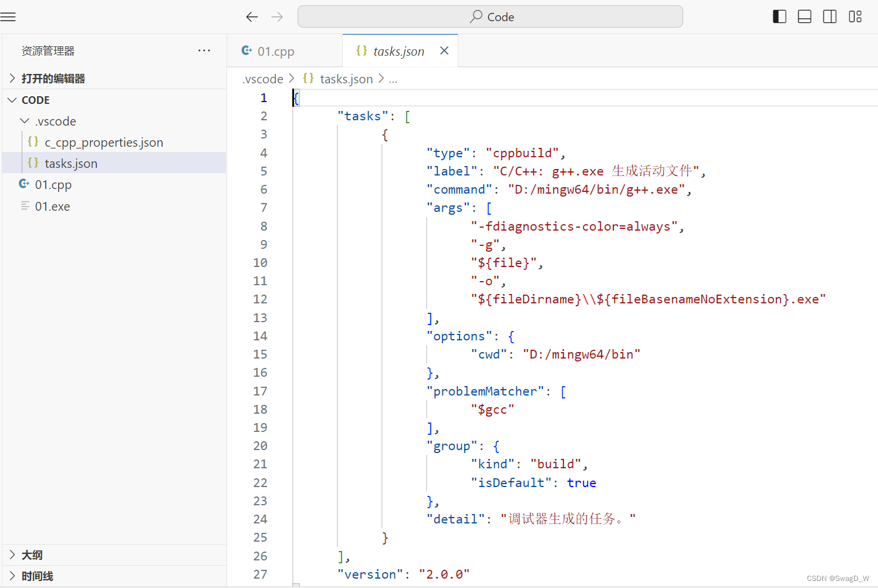Click the back navigation arrow
This screenshot has width=878, height=588.
252,16
